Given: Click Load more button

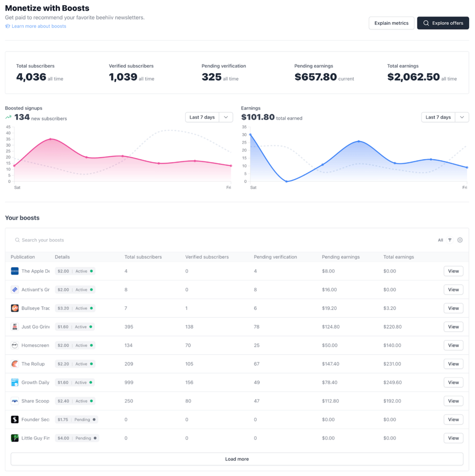Looking at the screenshot, I should coord(237,459).
